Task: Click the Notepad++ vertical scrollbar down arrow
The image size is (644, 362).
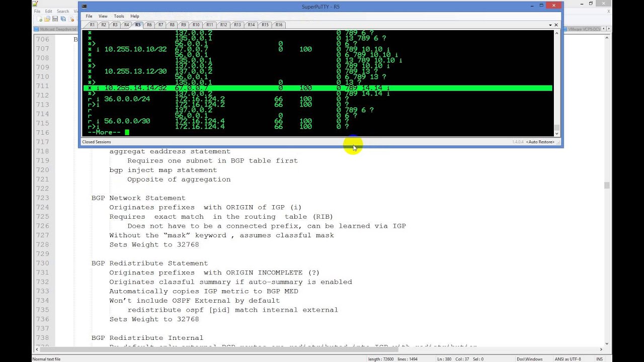Action: point(607,343)
